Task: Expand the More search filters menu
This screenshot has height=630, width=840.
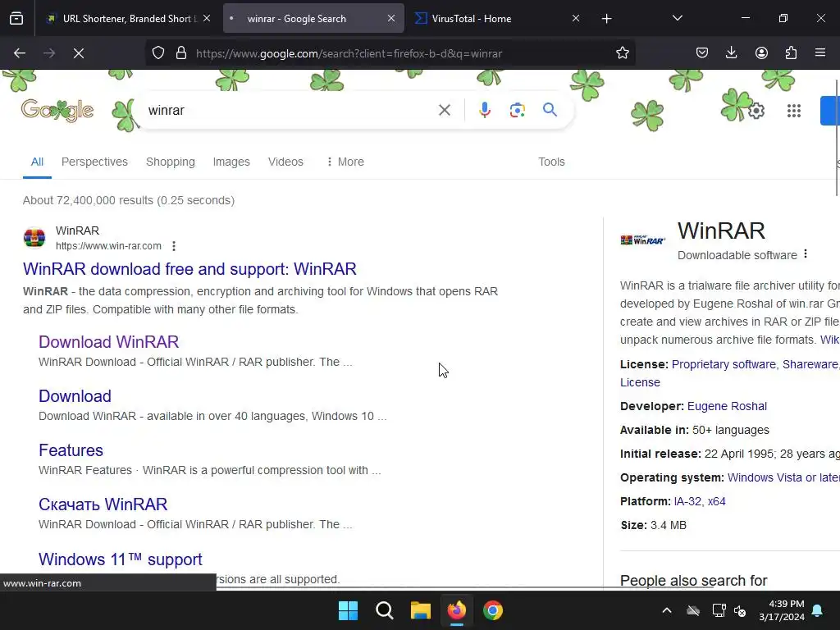Action: click(345, 162)
